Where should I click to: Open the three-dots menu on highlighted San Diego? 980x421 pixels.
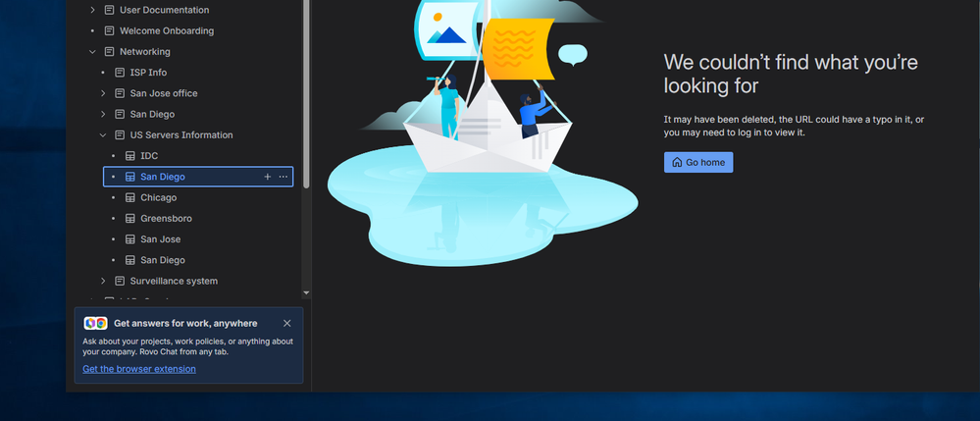284,177
